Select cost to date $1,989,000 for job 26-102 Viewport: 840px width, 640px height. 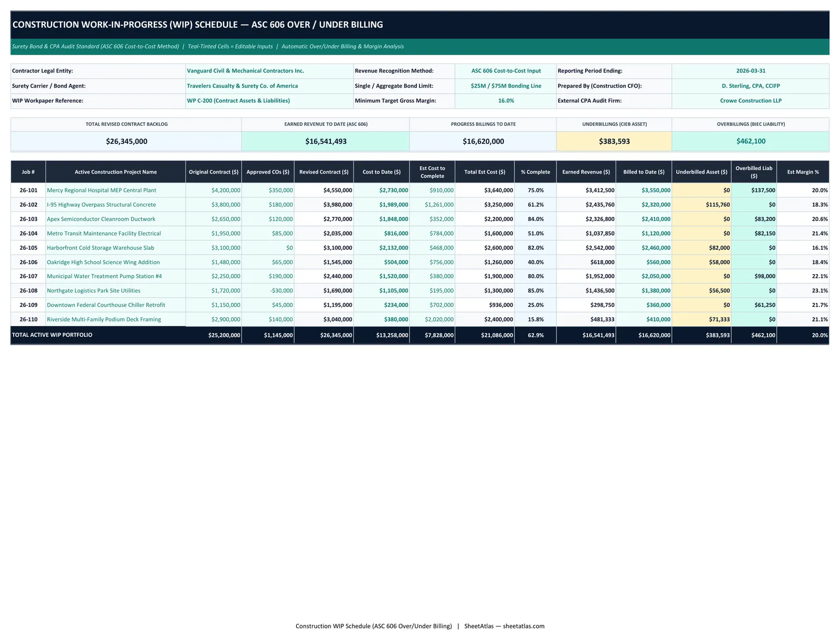(382, 205)
